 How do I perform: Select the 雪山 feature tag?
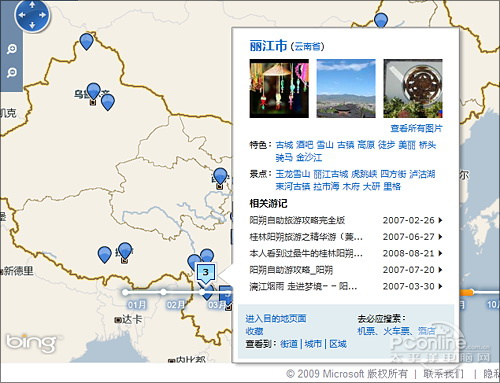click(x=325, y=145)
